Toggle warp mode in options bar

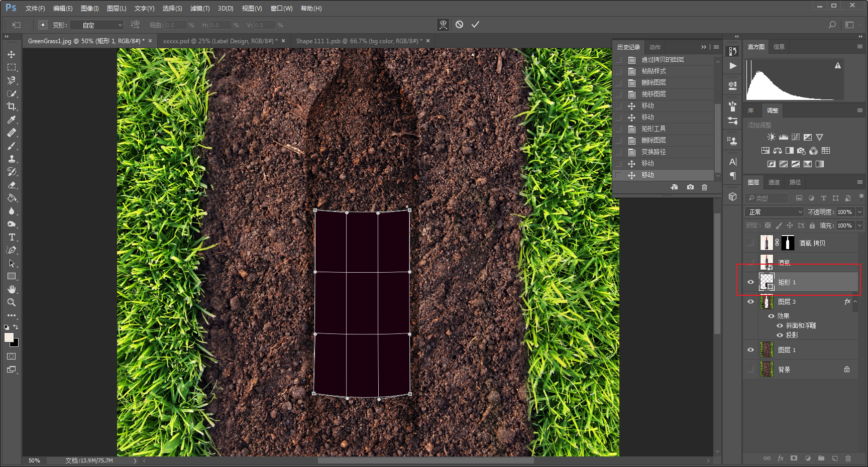[443, 25]
